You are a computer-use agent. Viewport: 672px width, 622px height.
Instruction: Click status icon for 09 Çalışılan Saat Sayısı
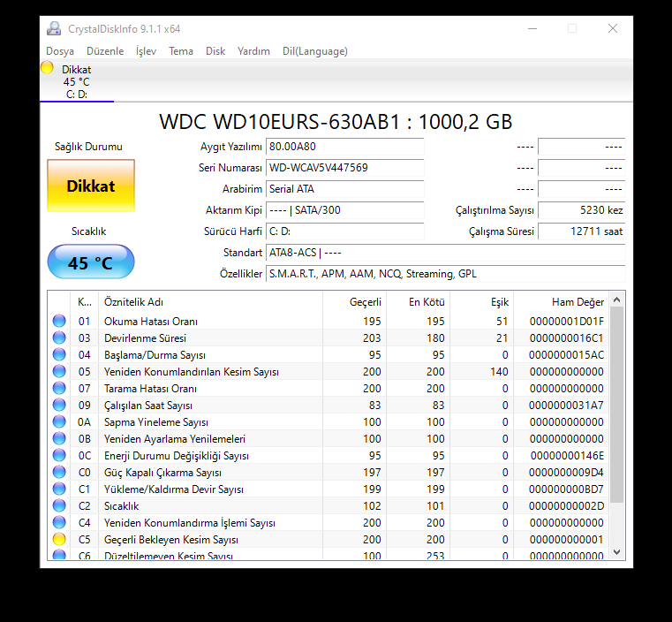[59, 405]
